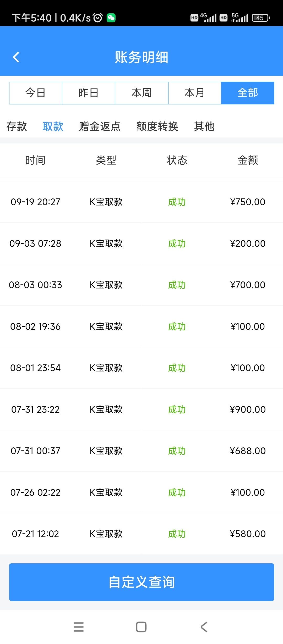Tap the Android navigation back icon
Image resolution: width=283 pixels, height=644 pixels.
(x=204, y=627)
